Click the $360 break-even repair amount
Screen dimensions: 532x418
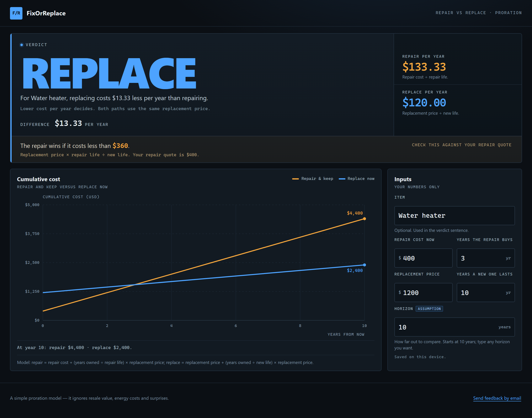pyautogui.click(x=120, y=146)
